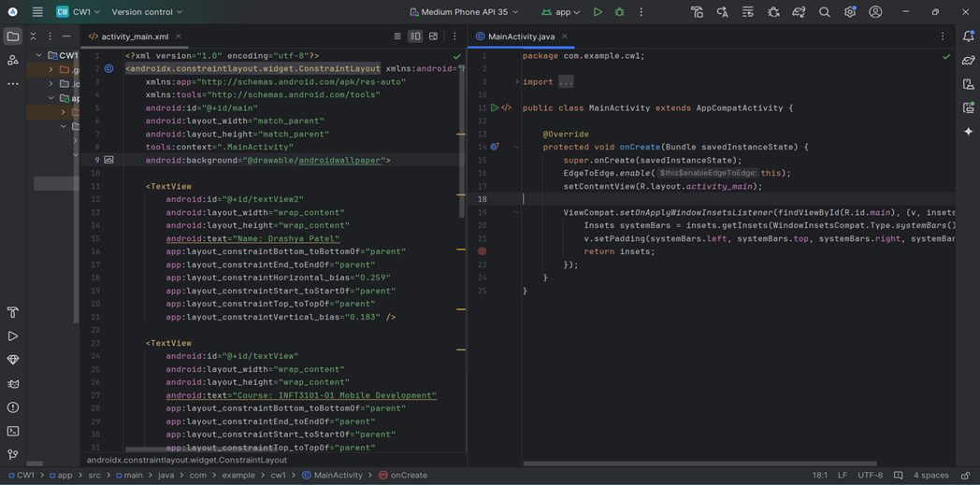
Task: Open the Device Manager tool window
Action: point(968,84)
